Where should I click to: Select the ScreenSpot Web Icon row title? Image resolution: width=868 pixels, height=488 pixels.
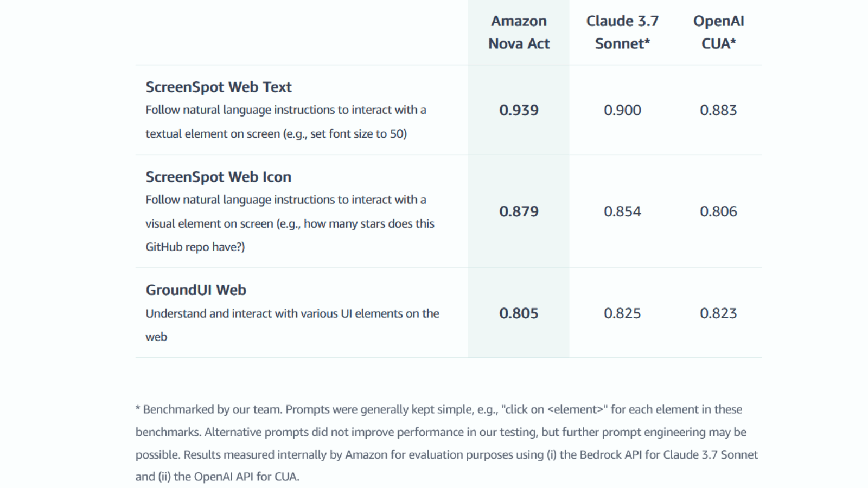coord(218,177)
